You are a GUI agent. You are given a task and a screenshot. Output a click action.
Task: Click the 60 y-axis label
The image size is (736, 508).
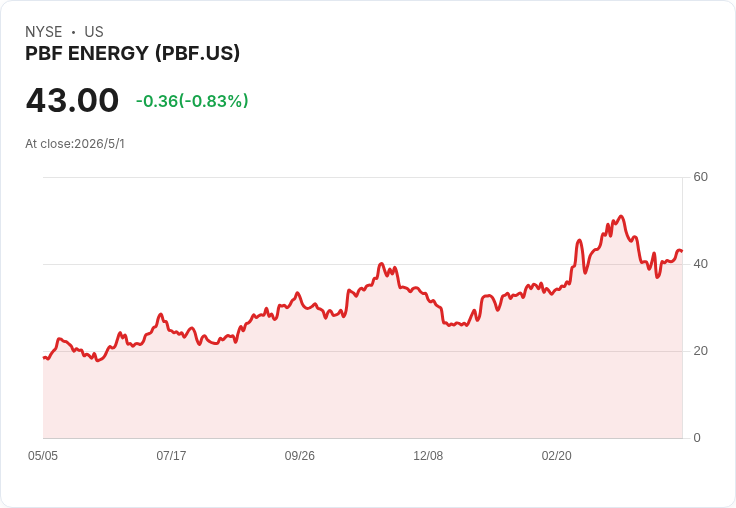pos(700,177)
